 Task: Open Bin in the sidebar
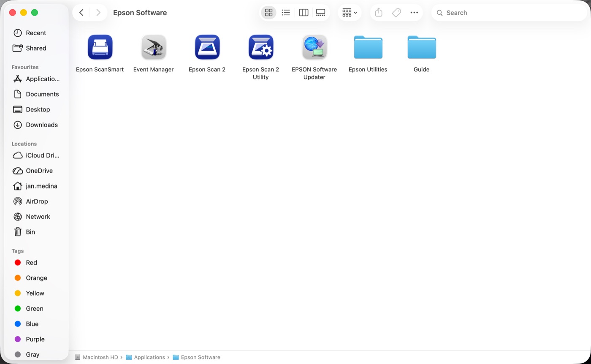(36, 232)
